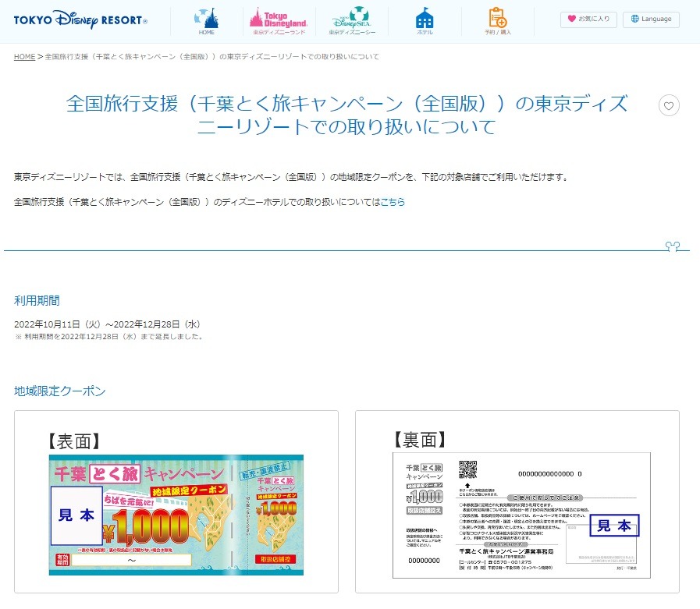Open the 予約/購入 clipboard icon
700x609 pixels.
point(498,21)
